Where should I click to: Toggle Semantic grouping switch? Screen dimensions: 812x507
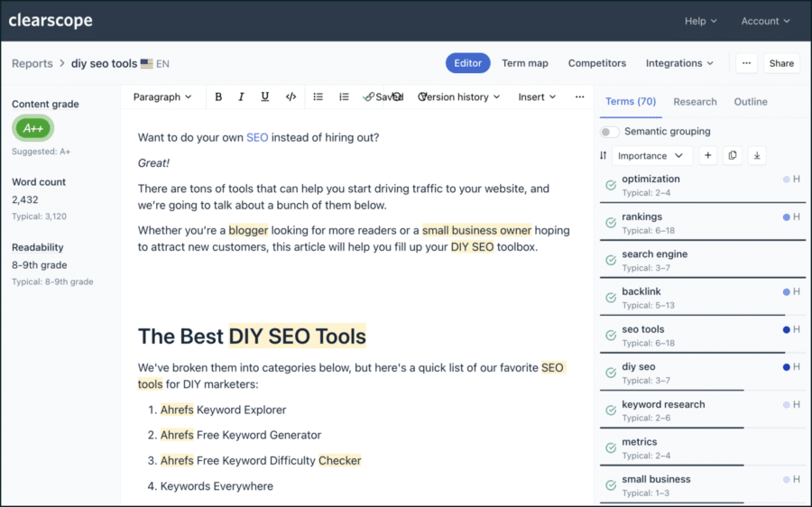tap(610, 132)
